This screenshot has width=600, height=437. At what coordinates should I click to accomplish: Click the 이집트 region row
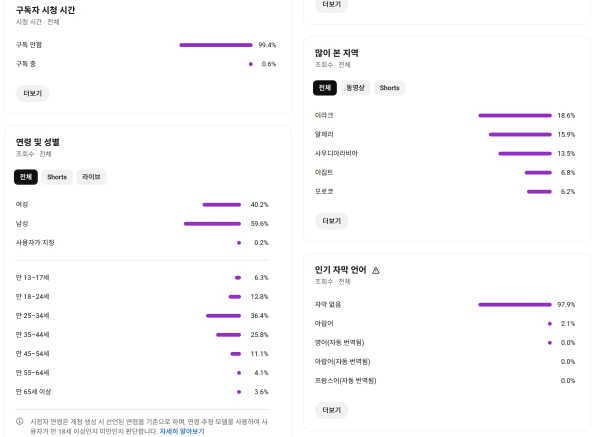pyautogui.click(x=445, y=172)
